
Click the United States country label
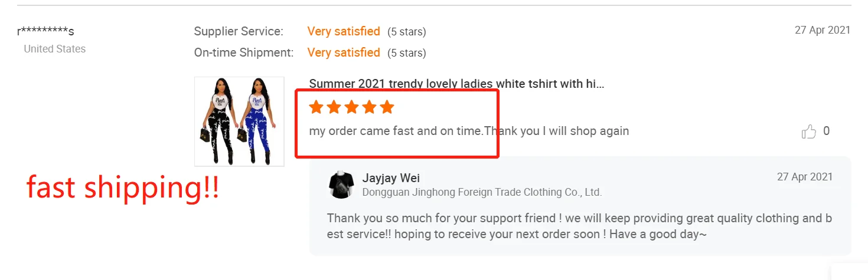point(55,49)
